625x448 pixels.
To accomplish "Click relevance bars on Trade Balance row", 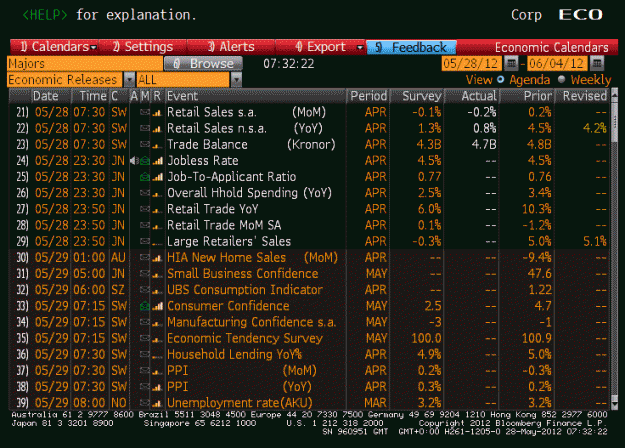I will tap(157, 145).
